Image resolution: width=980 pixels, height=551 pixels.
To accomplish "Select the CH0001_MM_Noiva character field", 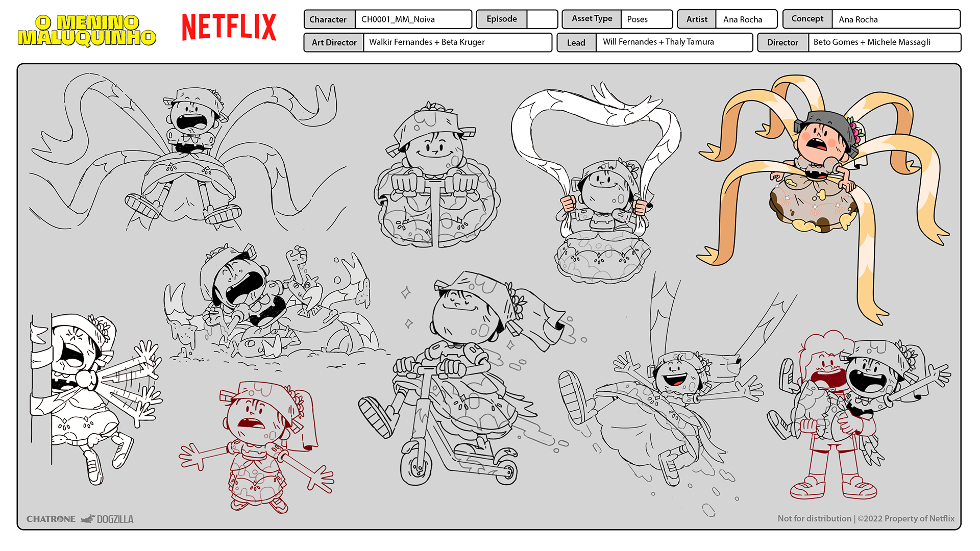I will [413, 19].
